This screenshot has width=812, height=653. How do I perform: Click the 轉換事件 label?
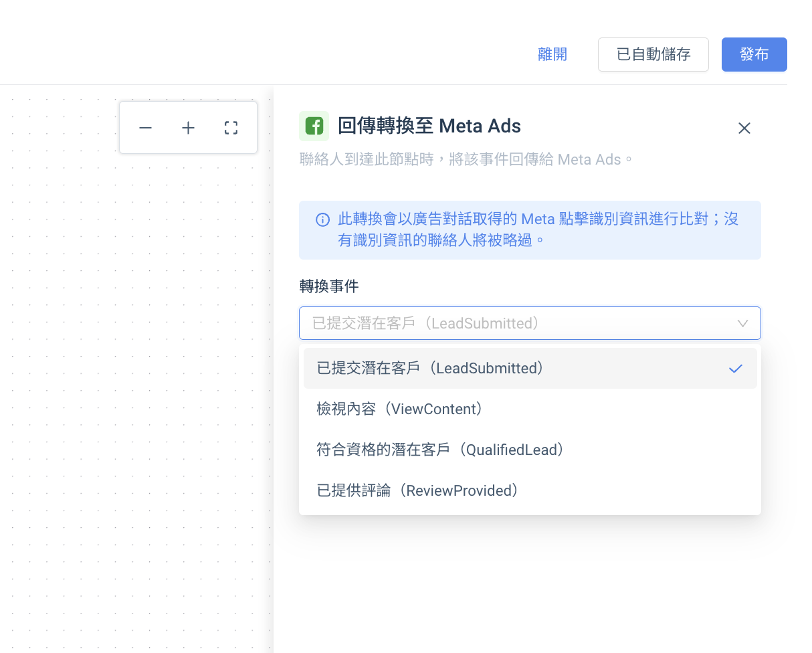pyautogui.click(x=329, y=286)
